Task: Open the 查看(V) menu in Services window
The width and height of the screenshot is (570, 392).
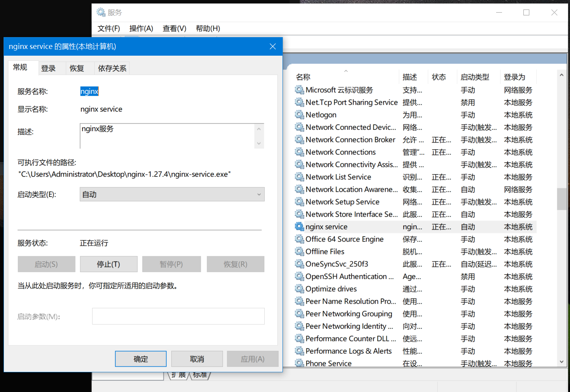Action: tap(174, 28)
